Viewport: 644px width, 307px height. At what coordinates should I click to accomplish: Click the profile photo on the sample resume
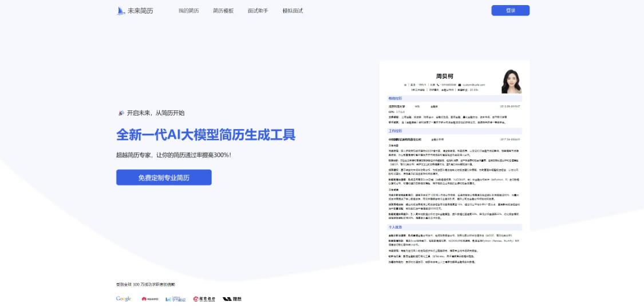pos(511,81)
